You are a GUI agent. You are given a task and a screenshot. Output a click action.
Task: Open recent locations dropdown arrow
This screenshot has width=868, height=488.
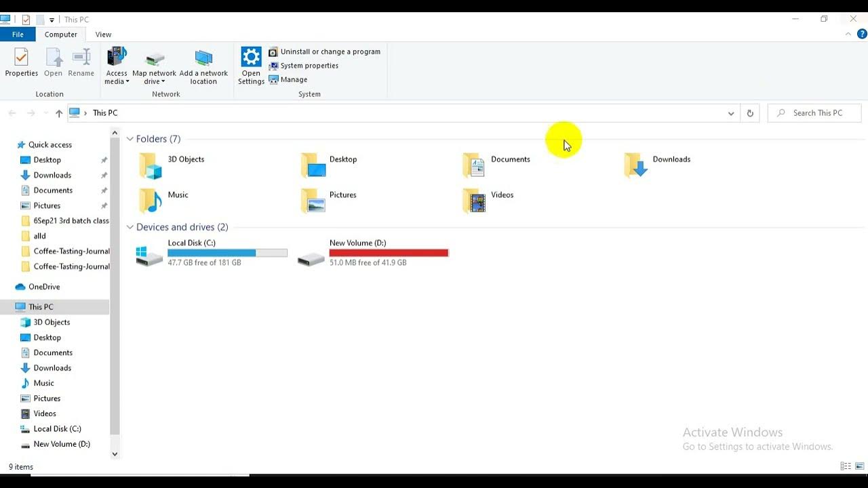click(x=45, y=113)
